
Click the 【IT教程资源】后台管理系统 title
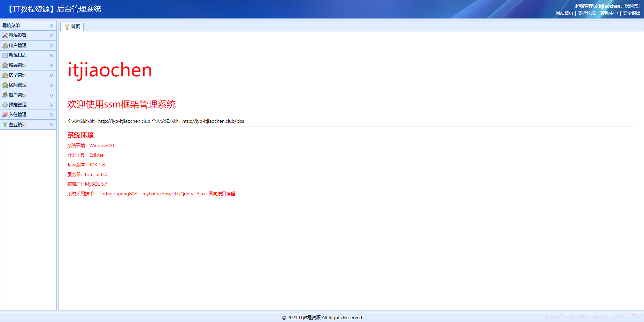click(54, 9)
